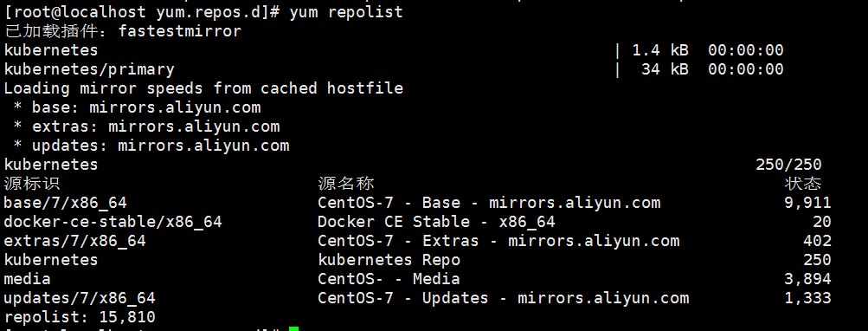Screen dimensions: 868x331
Task: Click the 'yum repolist' command text
Action: pyautogui.click(x=346, y=12)
